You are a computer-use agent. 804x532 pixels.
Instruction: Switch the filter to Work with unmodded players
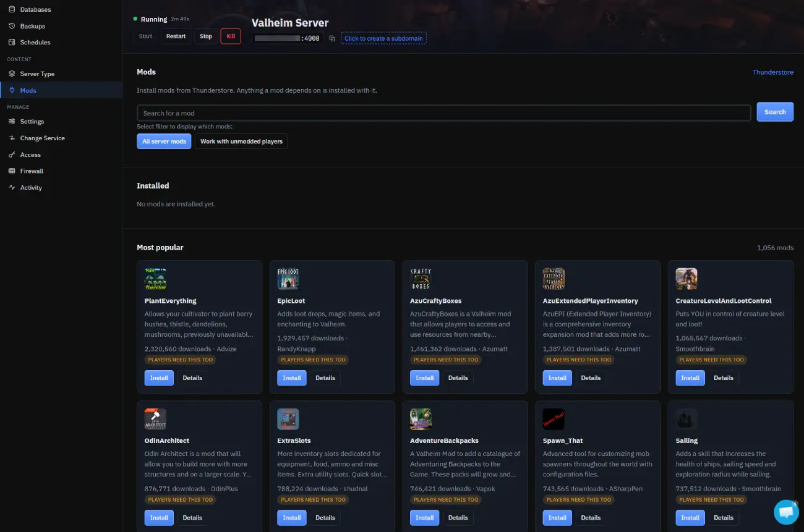pos(241,141)
